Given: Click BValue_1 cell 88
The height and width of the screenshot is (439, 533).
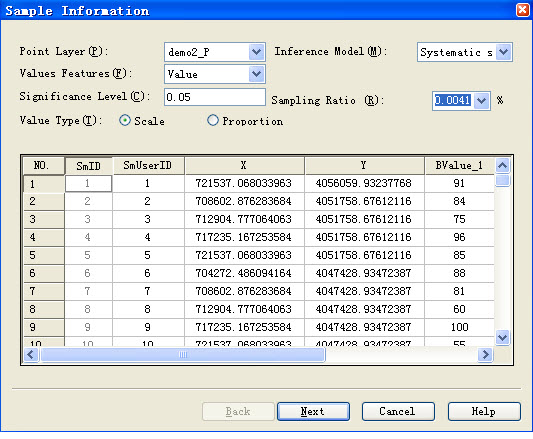Looking at the screenshot, I should point(460,273).
